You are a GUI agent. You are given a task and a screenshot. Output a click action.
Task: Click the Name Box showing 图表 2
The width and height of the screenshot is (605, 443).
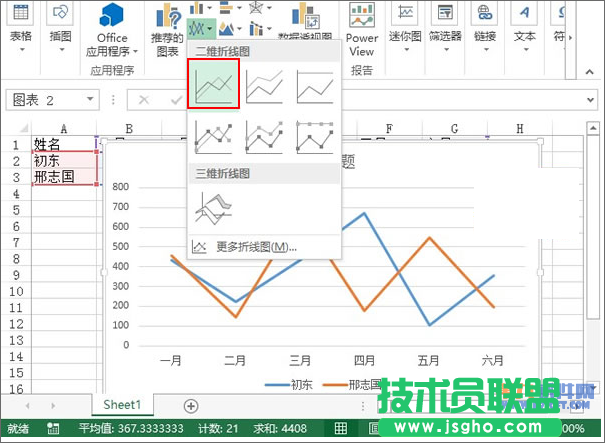coord(52,100)
